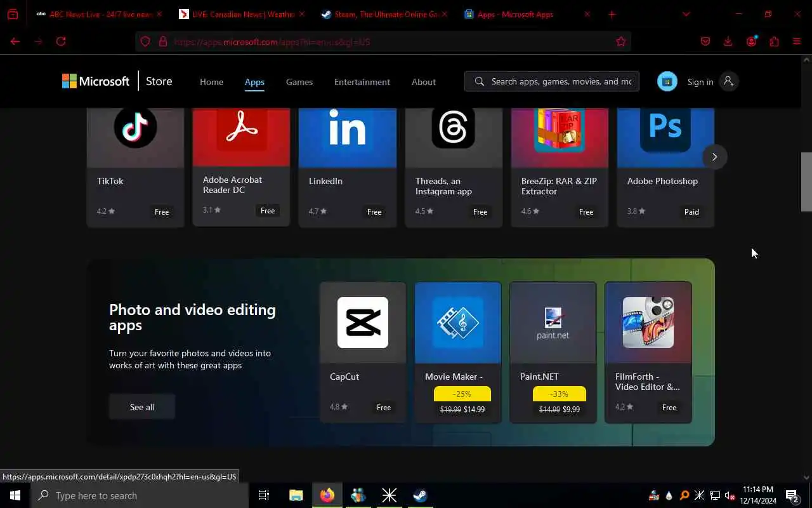The height and width of the screenshot is (508, 812).
Task: Open Save to Pocket icon
Action: tap(705, 41)
